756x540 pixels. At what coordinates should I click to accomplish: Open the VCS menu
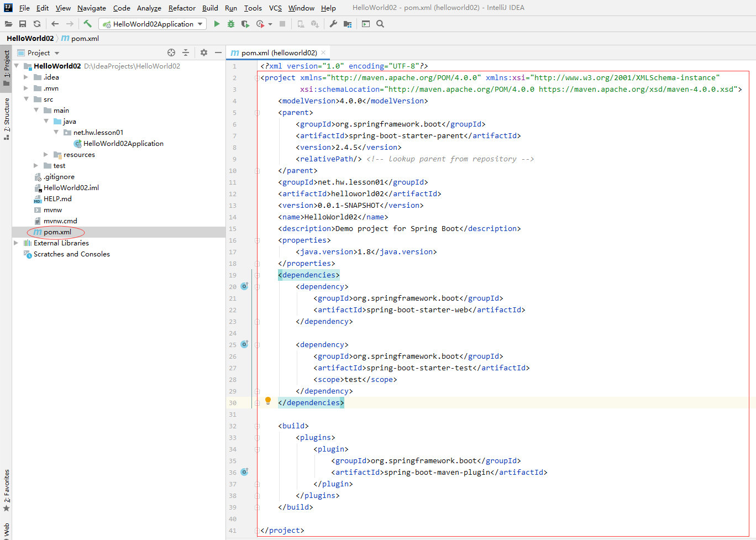275,8
